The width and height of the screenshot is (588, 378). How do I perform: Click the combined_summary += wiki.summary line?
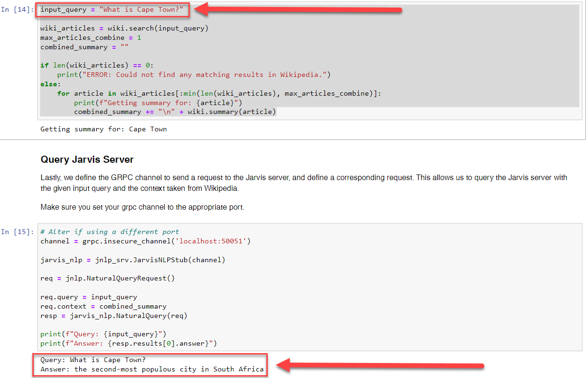pyautogui.click(x=175, y=112)
